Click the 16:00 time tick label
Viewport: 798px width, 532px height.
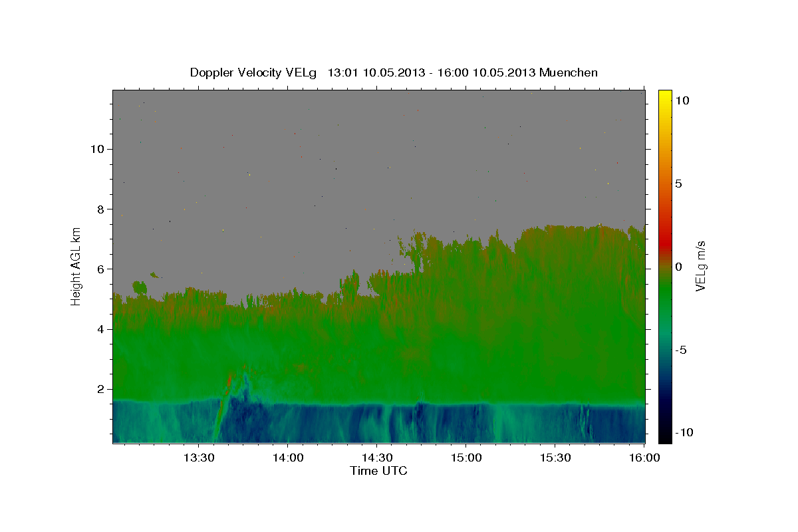[644, 458]
